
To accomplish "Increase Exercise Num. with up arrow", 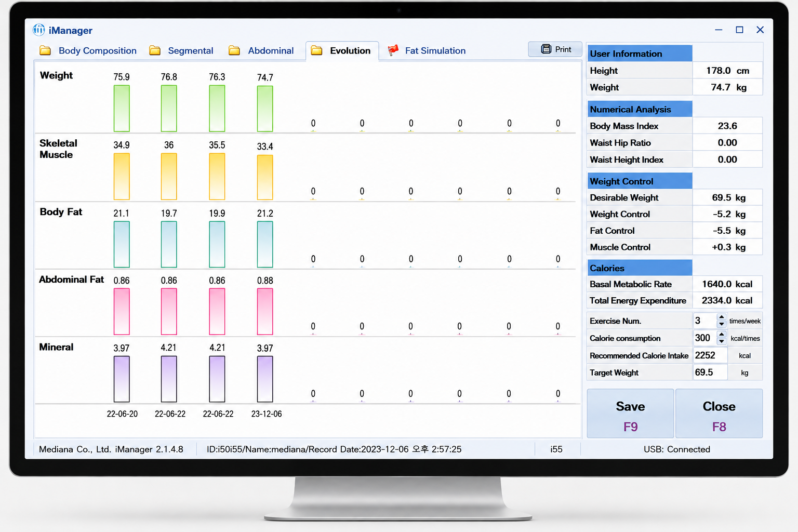I will 722,317.
